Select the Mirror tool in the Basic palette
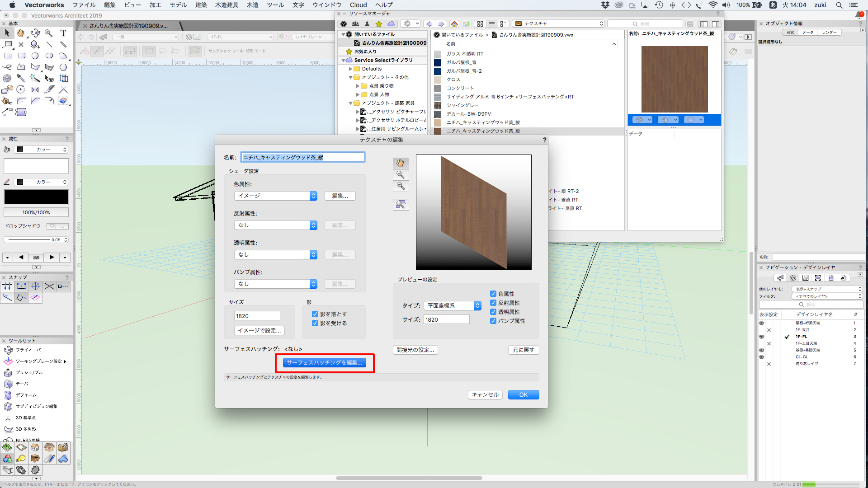This screenshot has width=868, height=488. 35,89
